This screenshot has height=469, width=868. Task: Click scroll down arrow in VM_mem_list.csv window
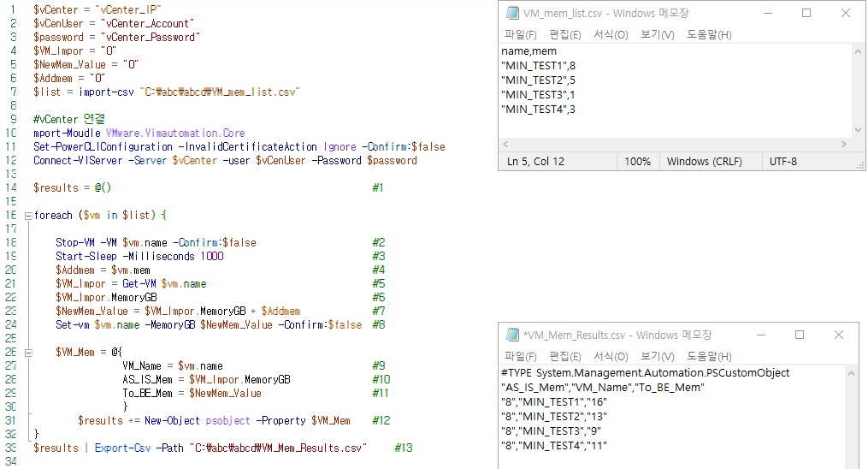click(x=858, y=130)
